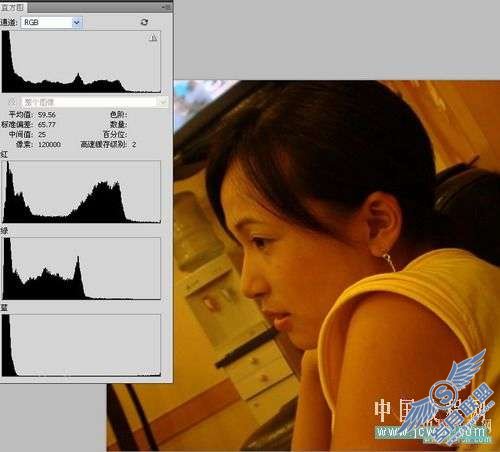The height and width of the screenshot is (452, 500).
Task: Click the blue channel histogram graph
Action: 81,345
